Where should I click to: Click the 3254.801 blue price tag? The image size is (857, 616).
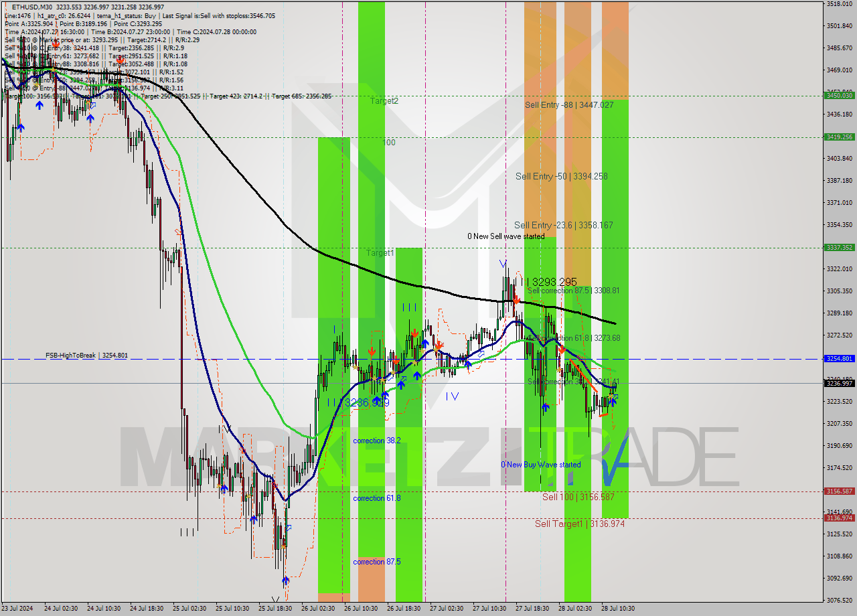pyautogui.click(x=839, y=359)
